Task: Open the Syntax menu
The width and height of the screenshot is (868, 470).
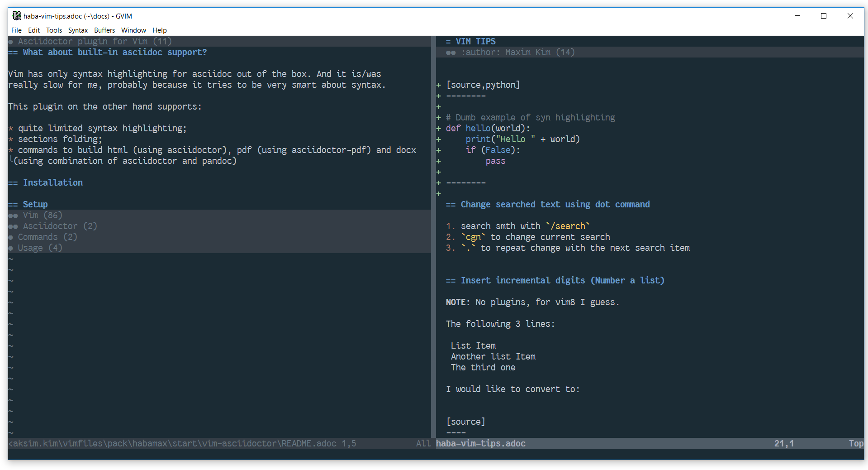Action: tap(78, 30)
